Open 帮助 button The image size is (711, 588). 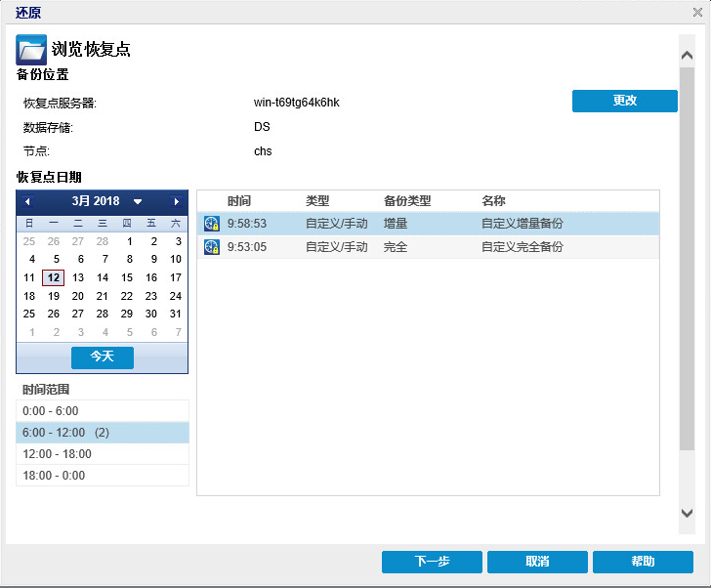[643, 562]
